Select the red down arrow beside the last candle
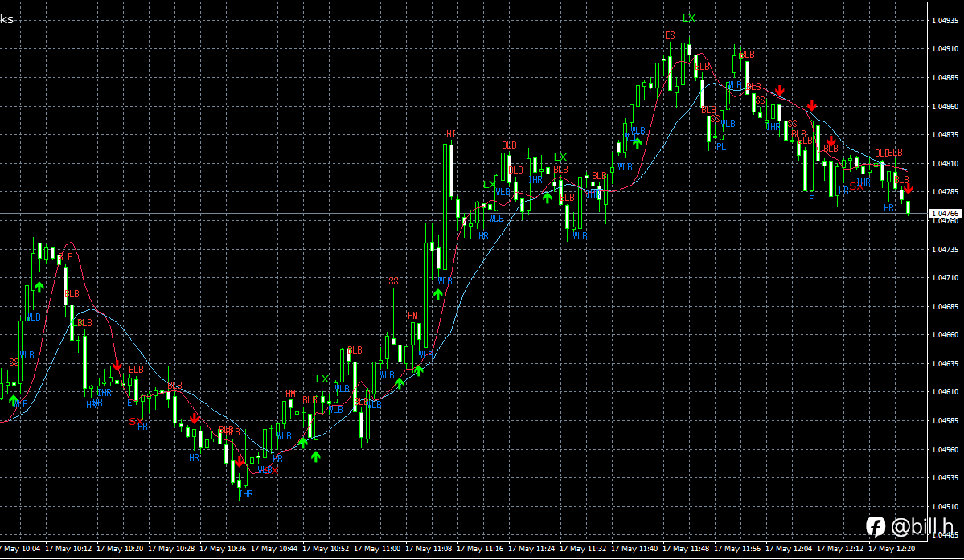Image resolution: width=964 pixels, height=560 pixels. pos(908,189)
